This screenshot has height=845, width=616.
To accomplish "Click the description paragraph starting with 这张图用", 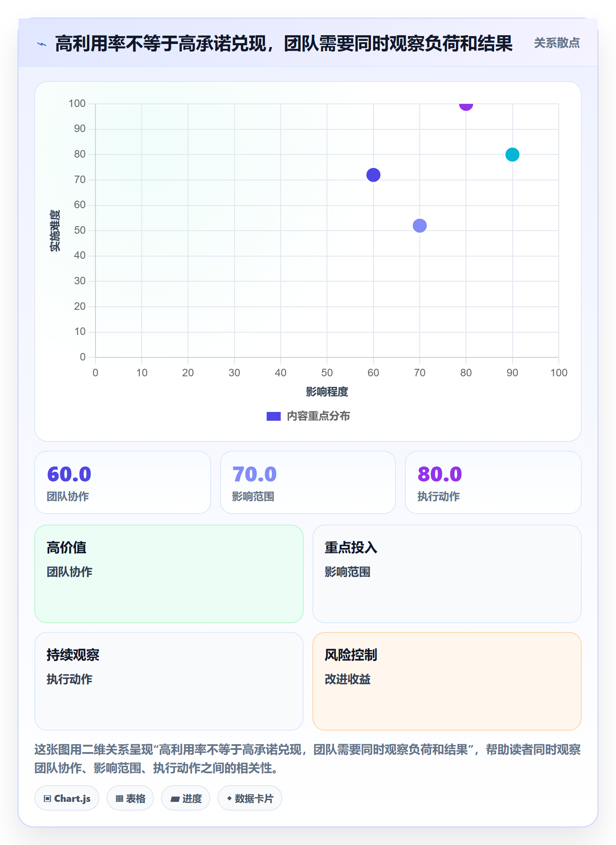I will click(308, 759).
